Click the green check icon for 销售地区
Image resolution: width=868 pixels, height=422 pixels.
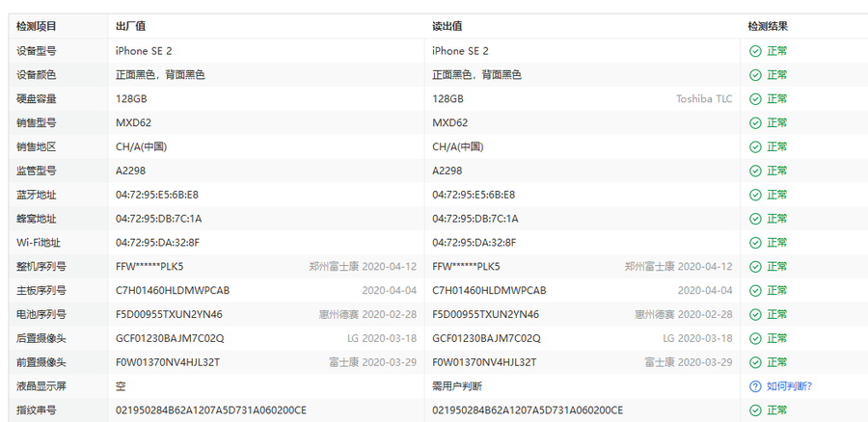click(755, 147)
